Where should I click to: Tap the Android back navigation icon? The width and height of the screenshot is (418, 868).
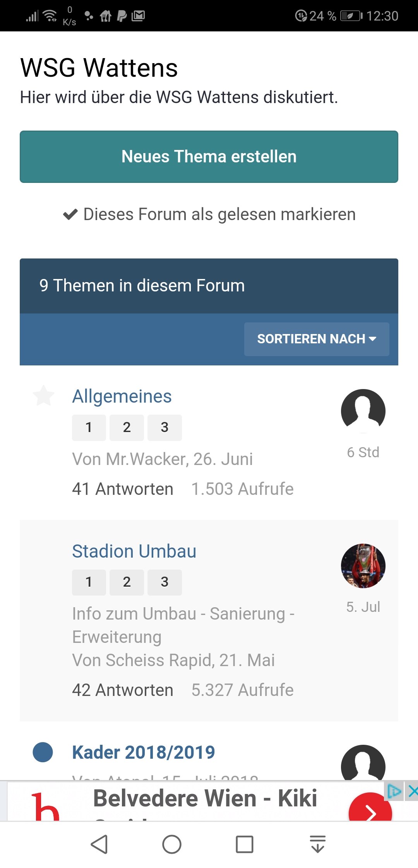[99, 844]
